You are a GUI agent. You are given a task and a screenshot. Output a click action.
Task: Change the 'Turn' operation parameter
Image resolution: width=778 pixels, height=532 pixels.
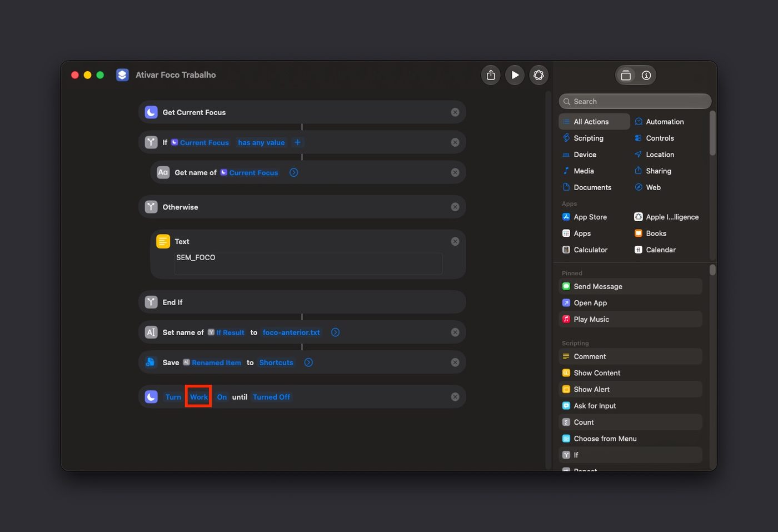point(173,397)
